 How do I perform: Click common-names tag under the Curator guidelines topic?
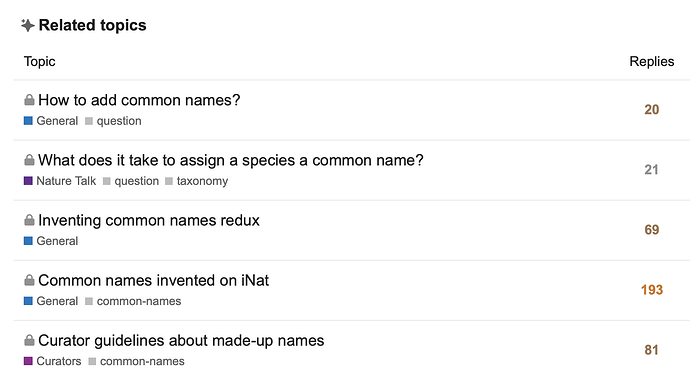pos(136,362)
